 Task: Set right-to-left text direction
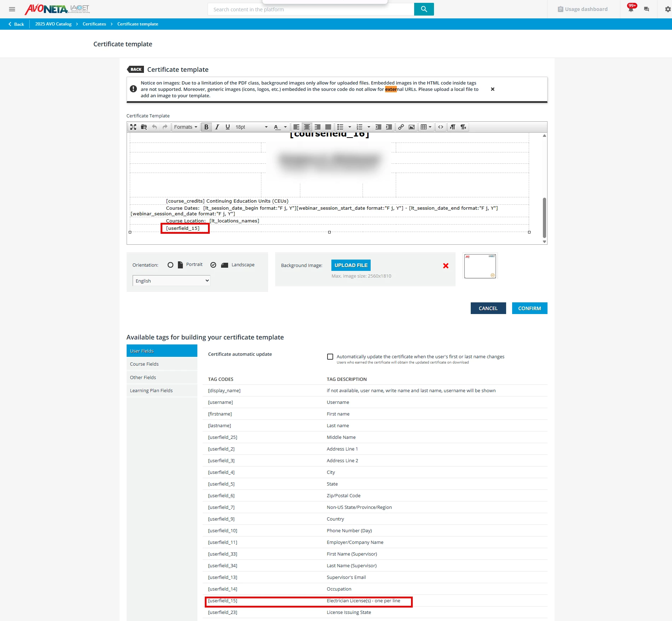tap(463, 127)
